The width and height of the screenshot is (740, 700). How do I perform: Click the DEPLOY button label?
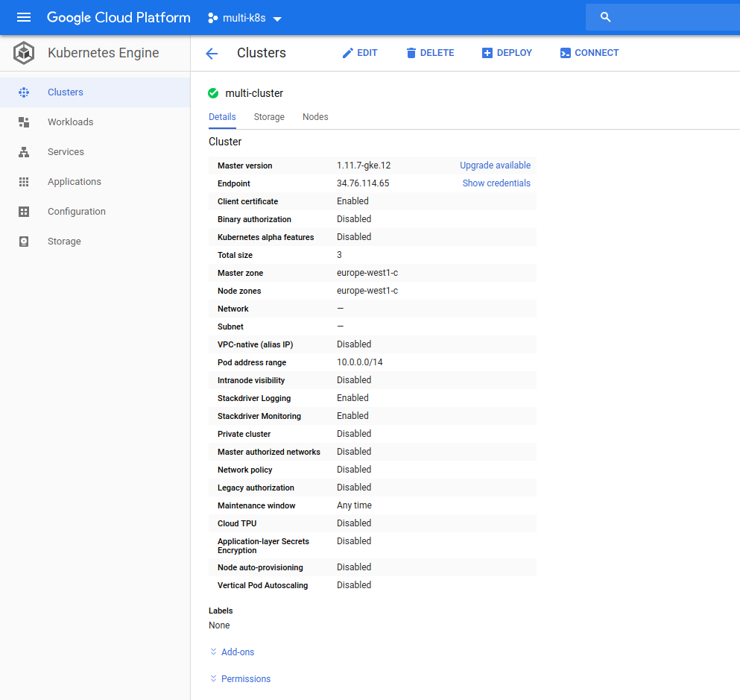point(514,53)
